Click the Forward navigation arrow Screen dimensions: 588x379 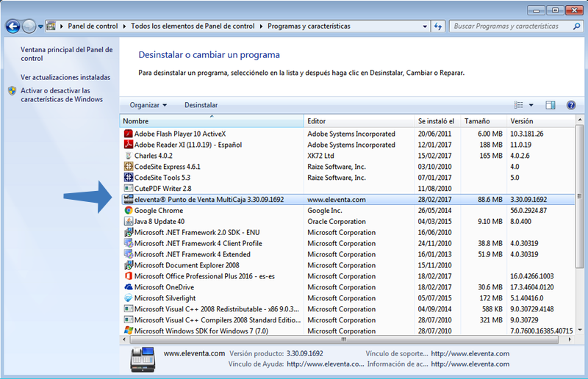(29, 26)
